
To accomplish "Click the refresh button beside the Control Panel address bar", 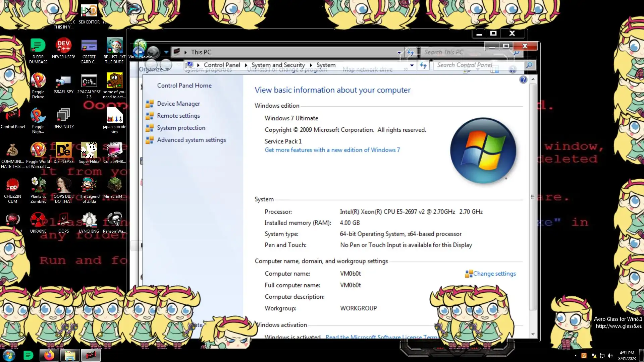I will 423,65.
